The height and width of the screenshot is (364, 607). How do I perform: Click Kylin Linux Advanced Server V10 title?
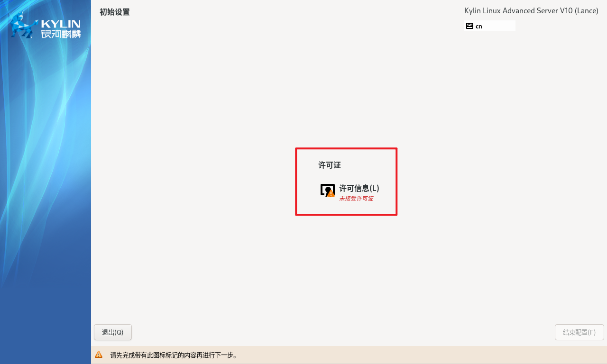pyautogui.click(x=531, y=10)
